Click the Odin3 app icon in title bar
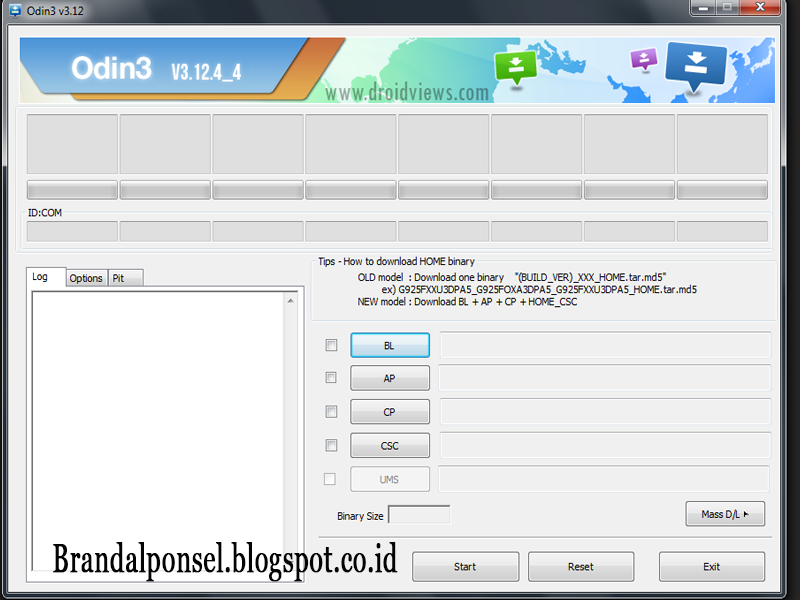The width and height of the screenshot is (800, 600). pyautogui.click(x=15, y=10)
